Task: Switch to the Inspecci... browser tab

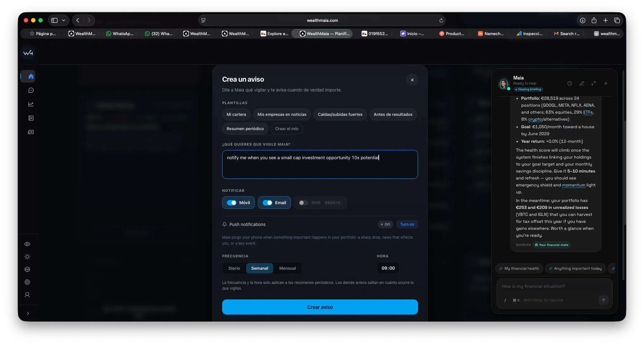Action: point(529,34)
